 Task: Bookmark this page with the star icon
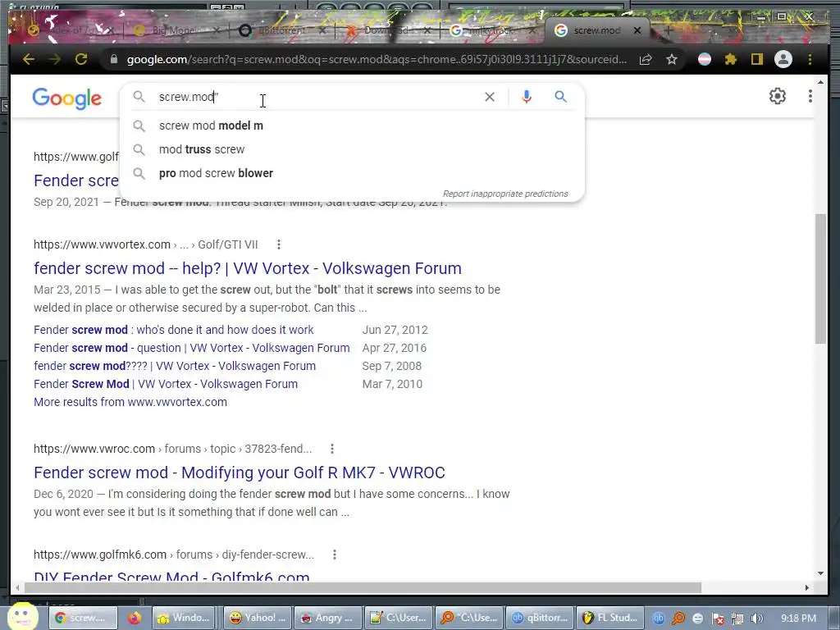[x=672, y=59]
